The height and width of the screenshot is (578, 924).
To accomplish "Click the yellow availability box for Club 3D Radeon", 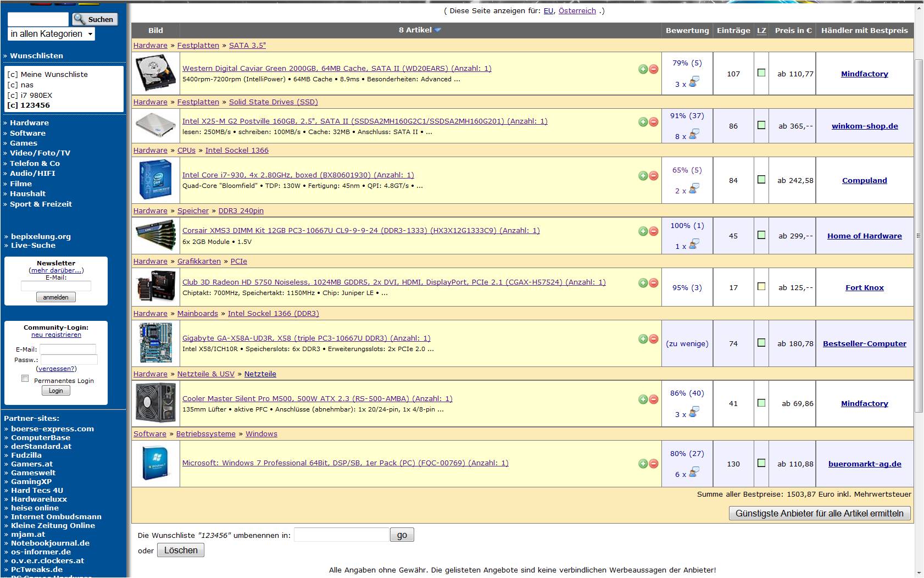I will tap(761, 286).
